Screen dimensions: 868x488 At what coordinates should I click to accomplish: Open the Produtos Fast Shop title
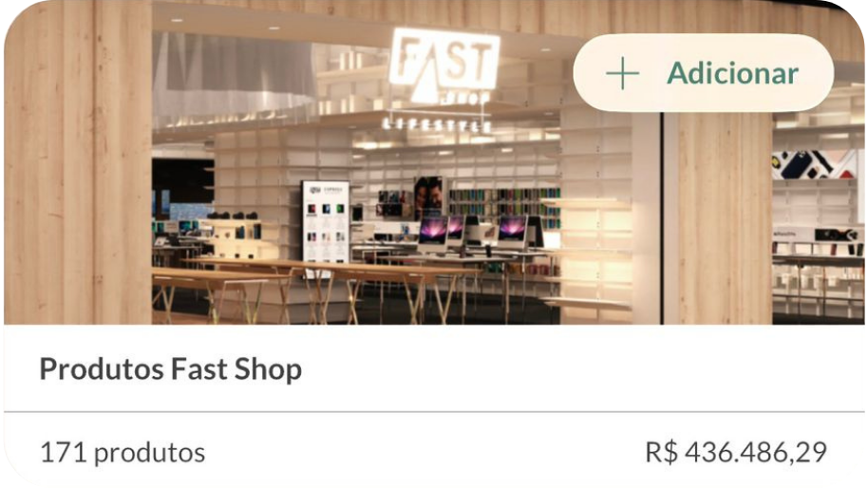(x=171, y=369)
